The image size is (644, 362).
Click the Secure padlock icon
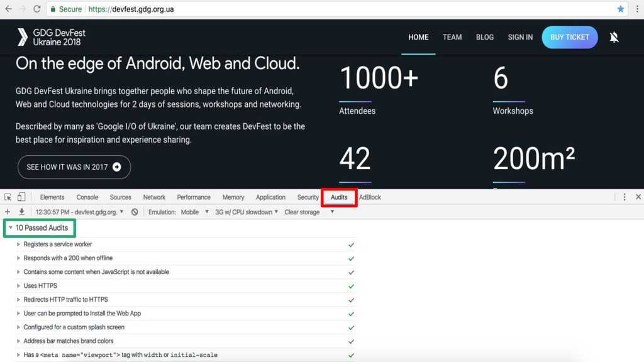tap(53, 9)
